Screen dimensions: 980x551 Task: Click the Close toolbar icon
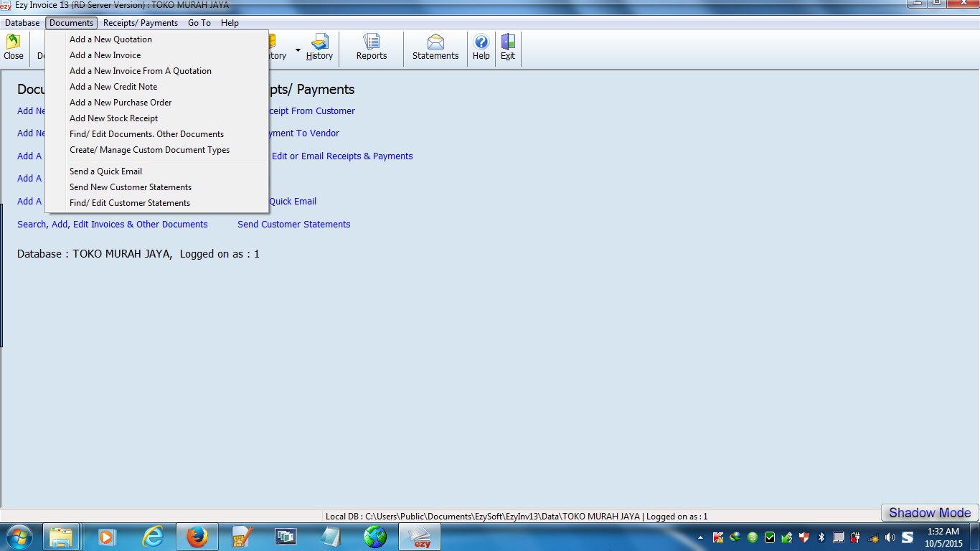click(14, 48)
